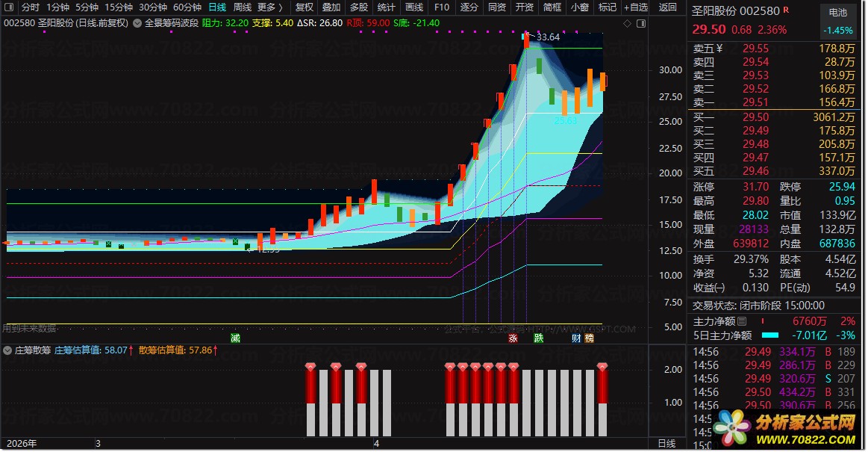Image resolution: width=868 pixels, height=452 pixels.
Task: Click the red R margin-trading badge
Action: coord(787,10)
